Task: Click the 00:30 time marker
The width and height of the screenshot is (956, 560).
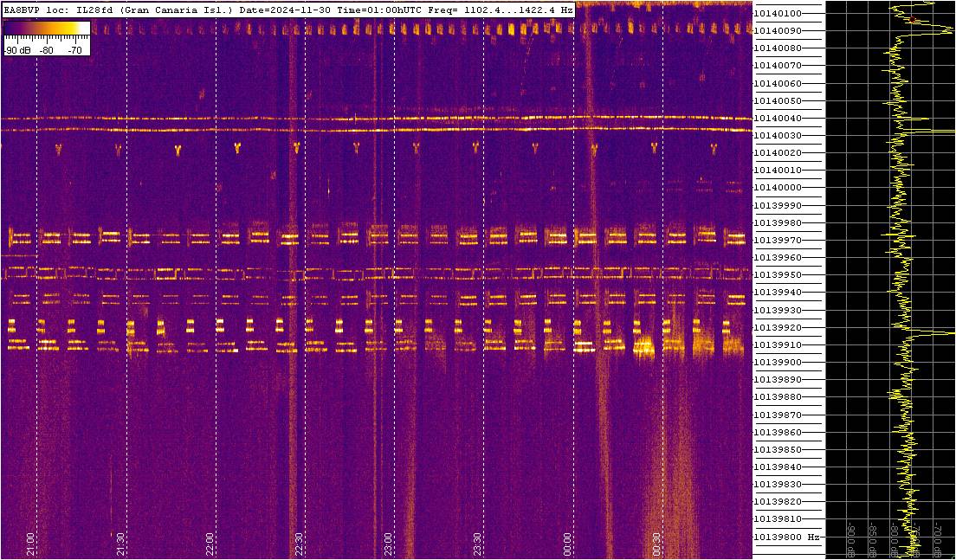Action: tap(656, 545)
